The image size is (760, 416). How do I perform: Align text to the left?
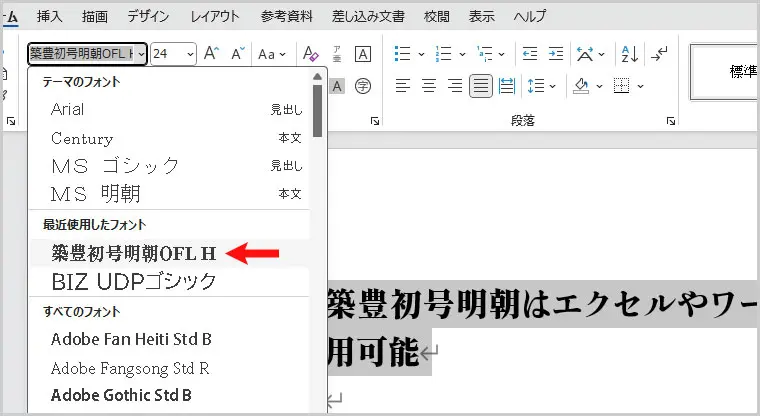pyautogui.click(x=403, y=86)
